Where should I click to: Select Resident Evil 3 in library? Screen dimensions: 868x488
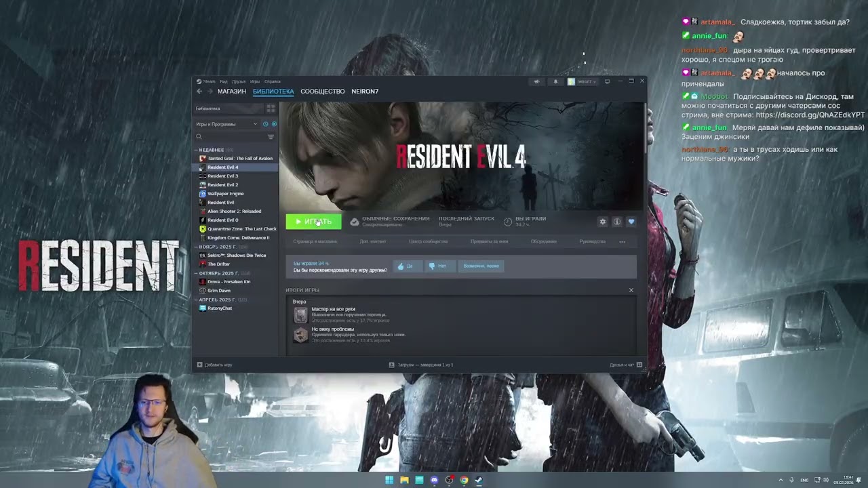pyautogui.click(x=236, y=176)
